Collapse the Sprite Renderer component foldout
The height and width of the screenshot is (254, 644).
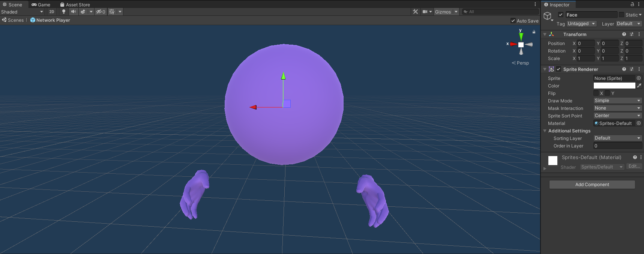545,69
